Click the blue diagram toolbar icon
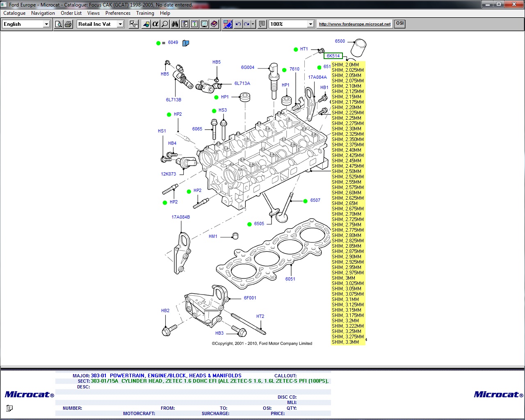 (228, 24)
